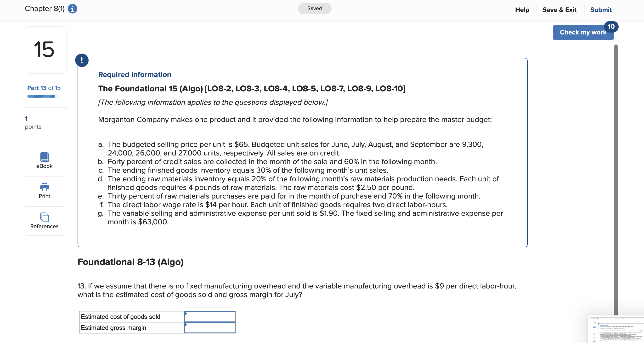Open the dropdown on Estimated gross margin cell
The height and width of the screenshot is (343, 644).
point(186,324)
